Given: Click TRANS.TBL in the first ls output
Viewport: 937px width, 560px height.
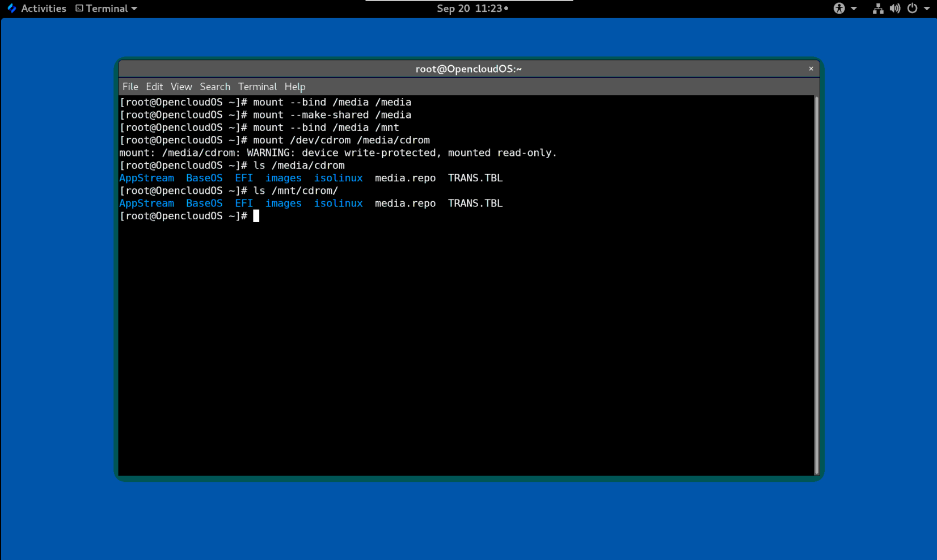Looking at the screenshot, I should [475, 178].
